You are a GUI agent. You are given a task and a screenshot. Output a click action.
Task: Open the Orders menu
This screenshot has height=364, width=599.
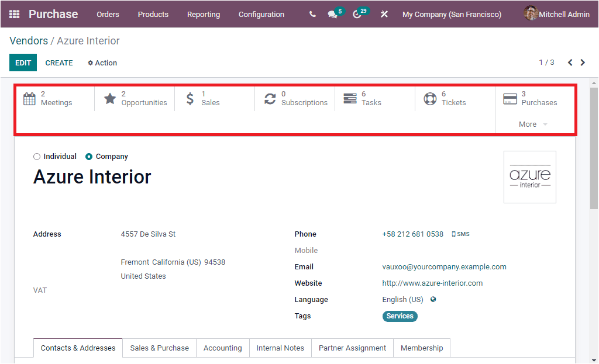(x=108, y=14)
